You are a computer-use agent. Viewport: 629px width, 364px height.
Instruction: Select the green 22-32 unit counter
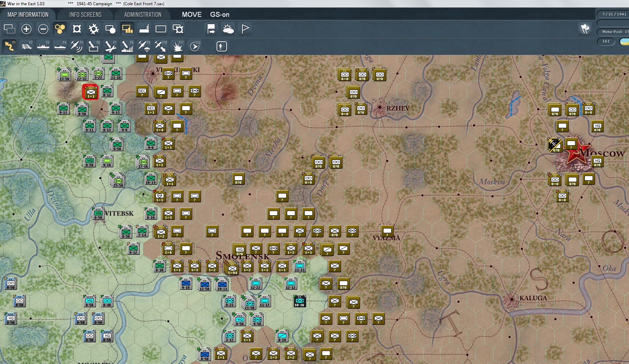pos(82,75)
